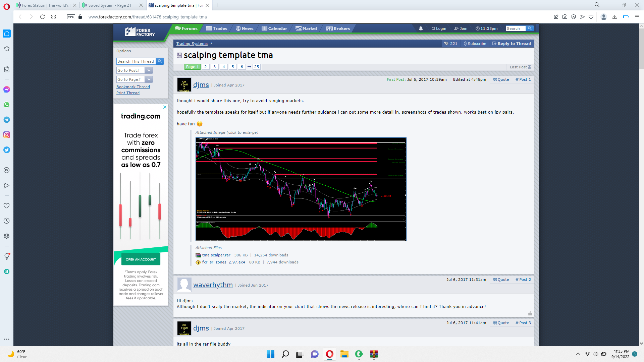Viewport: 644px width, 362px height.
Task: Open WhatsApp from the Opera sidebar
Action: coord(7,105)
